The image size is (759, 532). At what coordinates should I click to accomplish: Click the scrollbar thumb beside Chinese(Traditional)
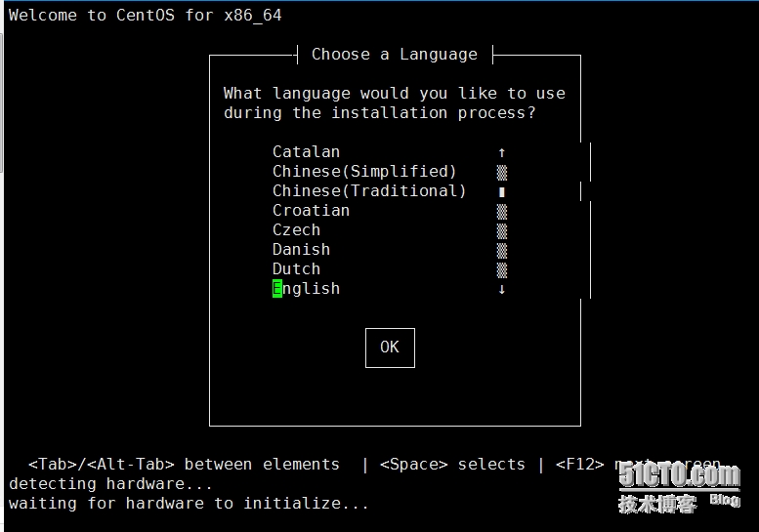[502, 192]
